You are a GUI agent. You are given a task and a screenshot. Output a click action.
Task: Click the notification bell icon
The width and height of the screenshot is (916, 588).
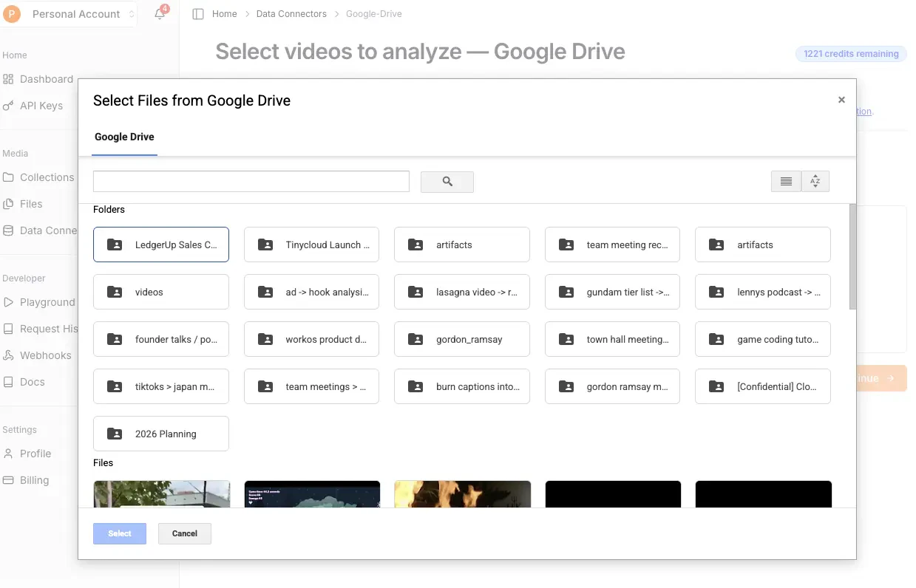pyautogui.click(x=160, y=14)
